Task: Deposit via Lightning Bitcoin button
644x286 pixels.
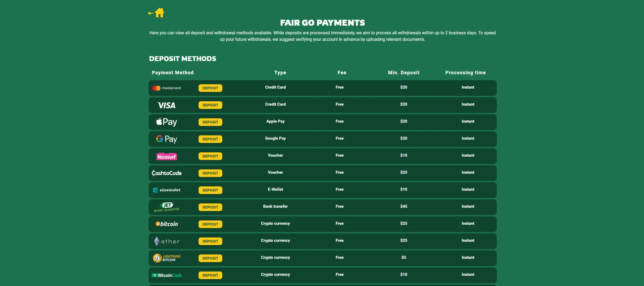Action: pos(210,258)
